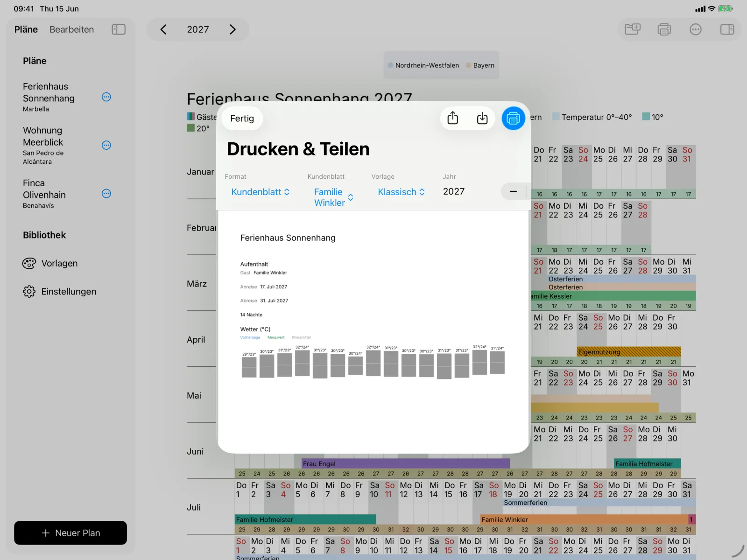The width and height of the screenshot is (747, 560).
Task: Open the more options ellipsis in top toolbar
Action: (x=696, y=29)
